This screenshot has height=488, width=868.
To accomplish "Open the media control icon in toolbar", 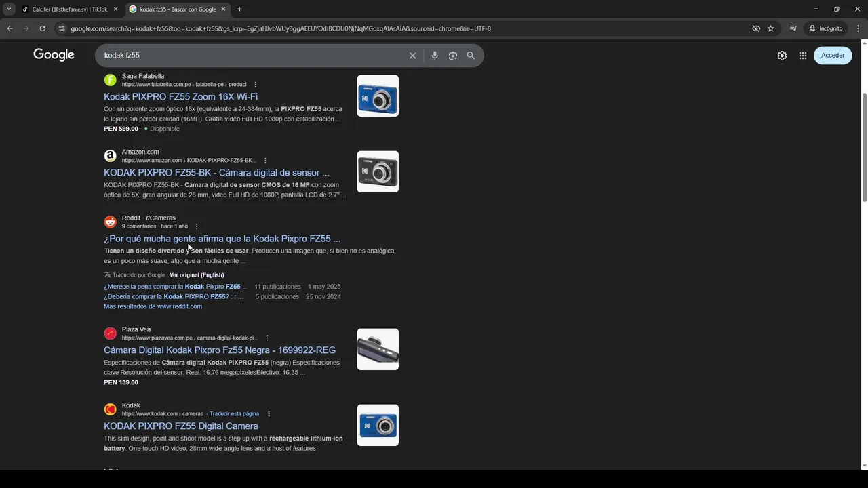I will tap(793, 28).
